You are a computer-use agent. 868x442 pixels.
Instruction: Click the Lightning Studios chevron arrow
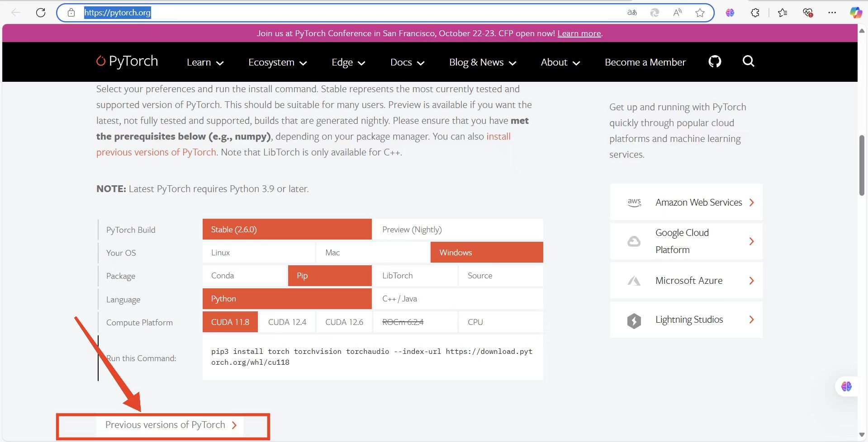tap(752, 320)
